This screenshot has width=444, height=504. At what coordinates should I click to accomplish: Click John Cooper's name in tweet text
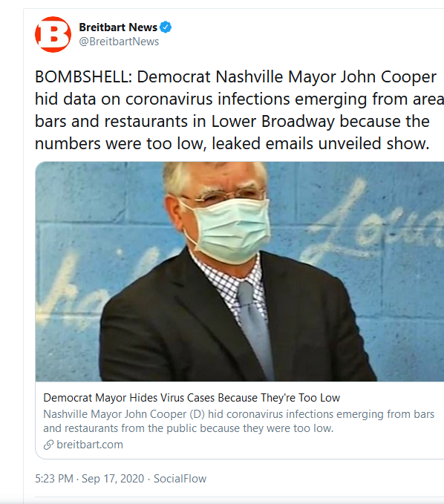(x=388, y=76)
